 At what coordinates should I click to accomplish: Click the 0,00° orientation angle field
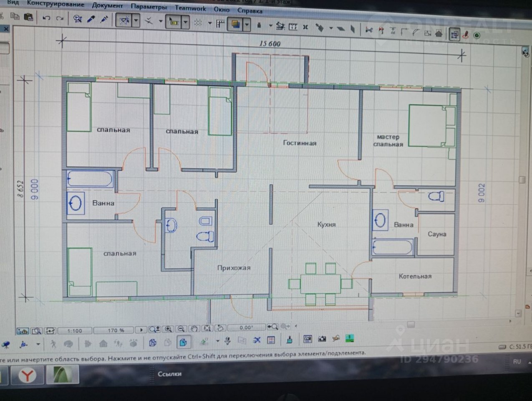(246, 327)
